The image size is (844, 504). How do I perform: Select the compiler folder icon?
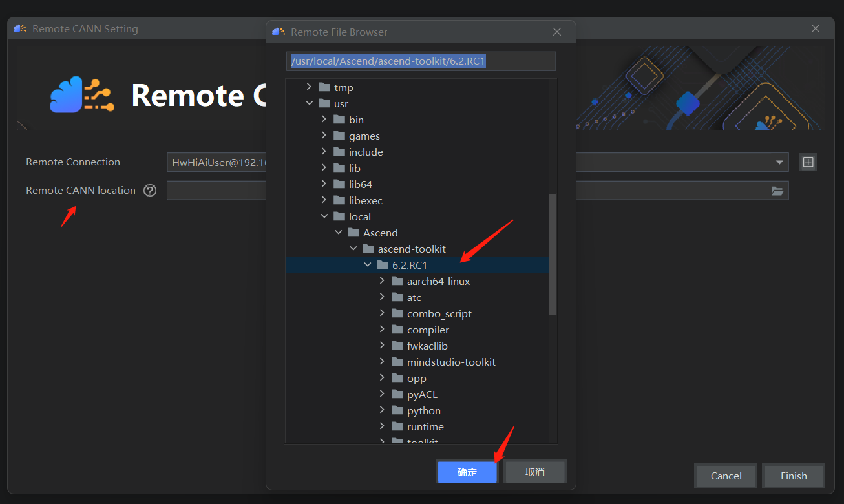click(397, 330)
